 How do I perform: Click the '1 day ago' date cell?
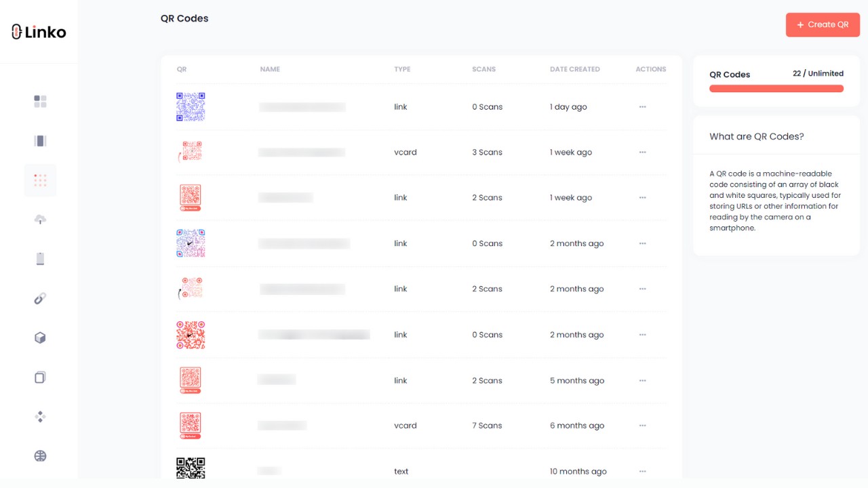click(x=568, y=107)
